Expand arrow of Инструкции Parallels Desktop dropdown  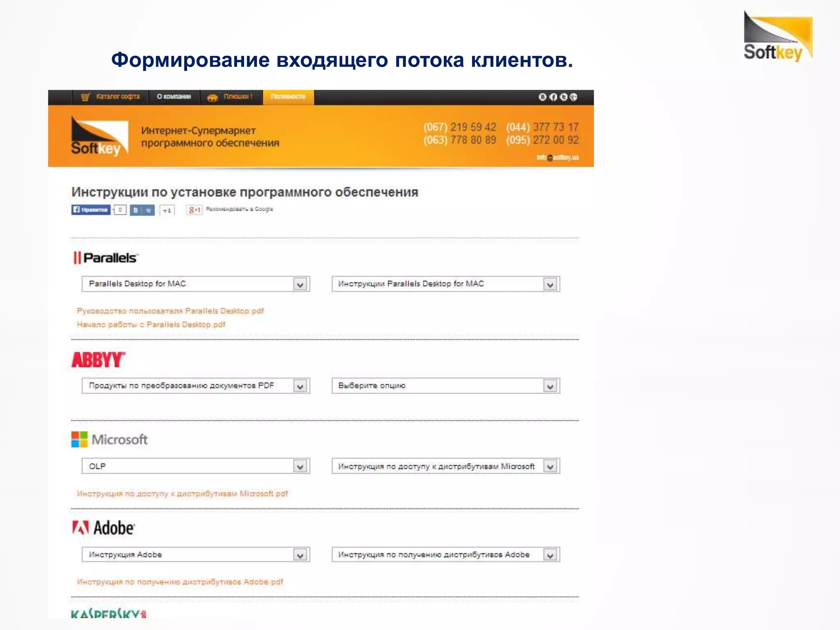(550, 284)
